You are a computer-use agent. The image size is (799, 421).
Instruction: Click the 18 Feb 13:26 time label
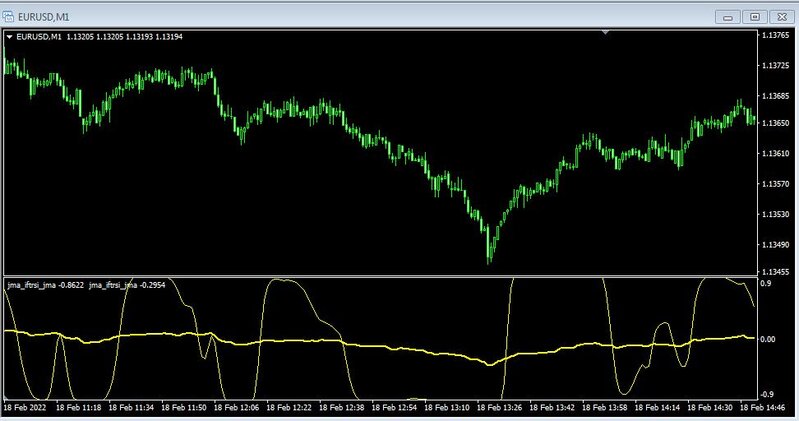click(499, 407)
